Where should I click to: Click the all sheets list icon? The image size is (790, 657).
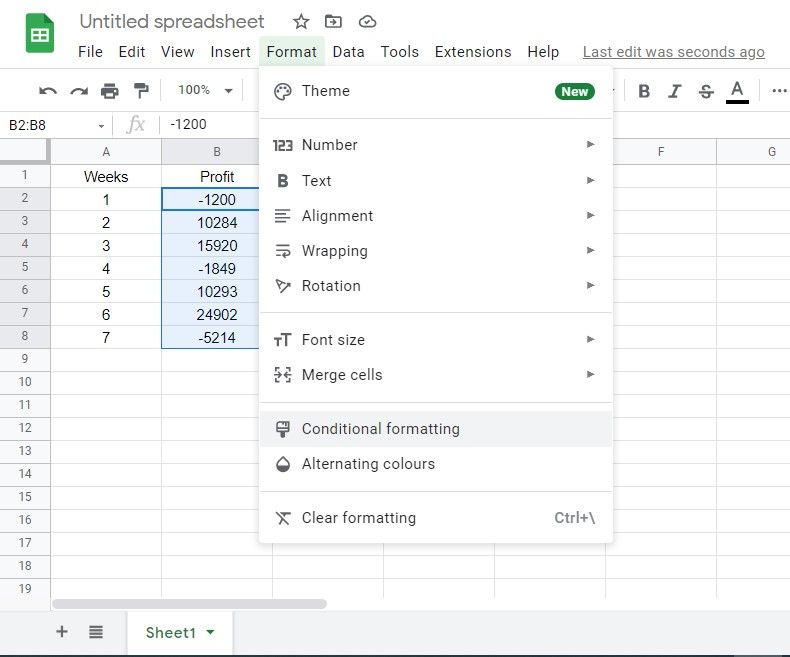tap(96, 632)
